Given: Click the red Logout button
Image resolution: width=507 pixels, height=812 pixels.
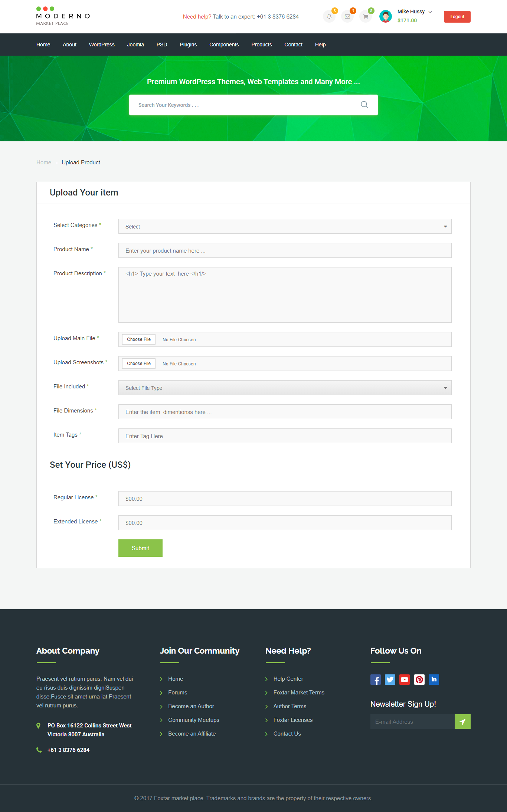Looking at the screenshot, I should (x=457, y=17).
